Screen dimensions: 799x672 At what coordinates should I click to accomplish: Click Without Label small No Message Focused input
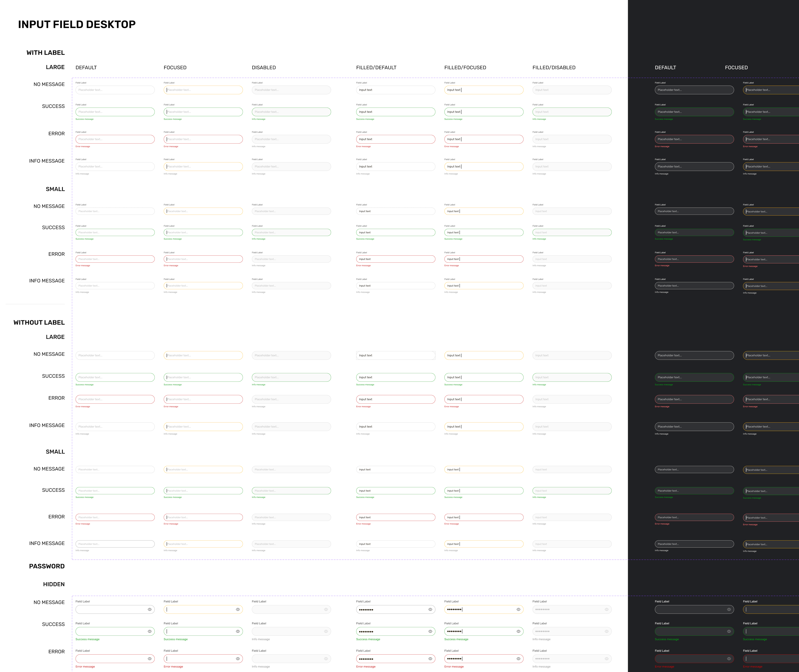203,470
